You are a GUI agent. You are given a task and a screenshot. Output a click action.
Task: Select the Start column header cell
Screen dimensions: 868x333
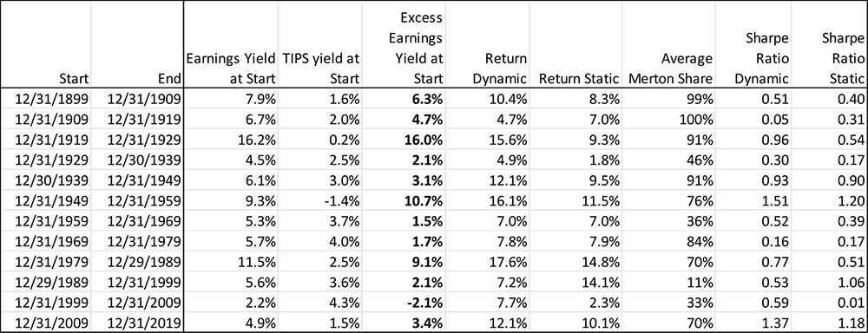click(x=47, y=42)
